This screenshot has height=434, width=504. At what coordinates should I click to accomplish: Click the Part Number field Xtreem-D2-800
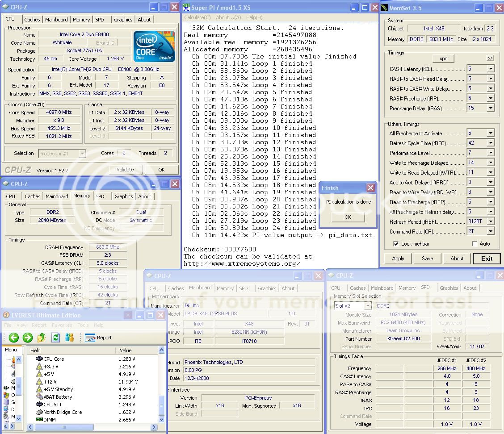click(x=403, y=338)
